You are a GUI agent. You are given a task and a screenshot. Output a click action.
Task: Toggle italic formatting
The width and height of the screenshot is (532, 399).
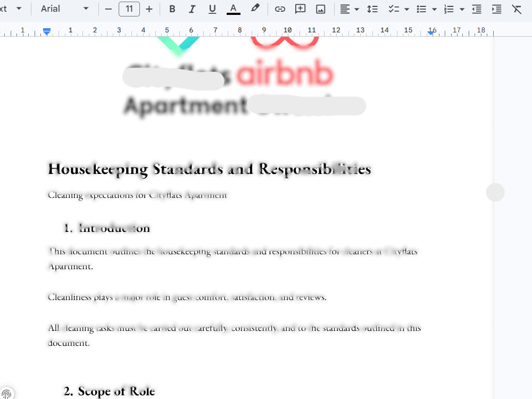[x=192, y=9]
